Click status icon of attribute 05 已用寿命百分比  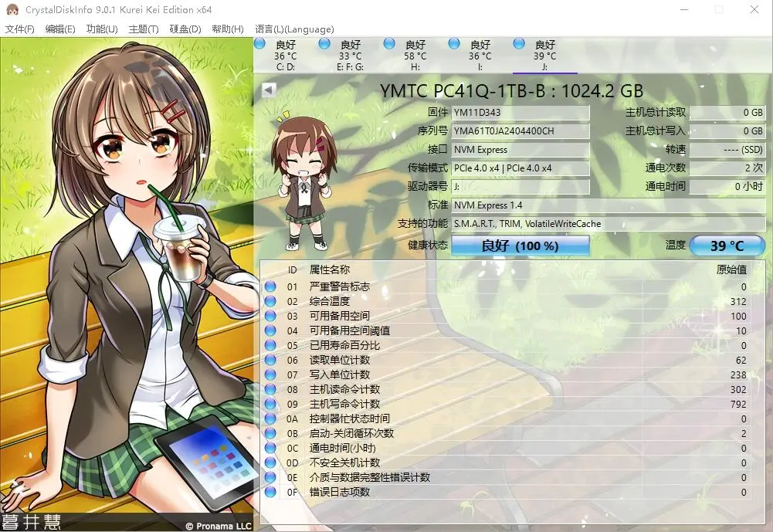(270, 345)
